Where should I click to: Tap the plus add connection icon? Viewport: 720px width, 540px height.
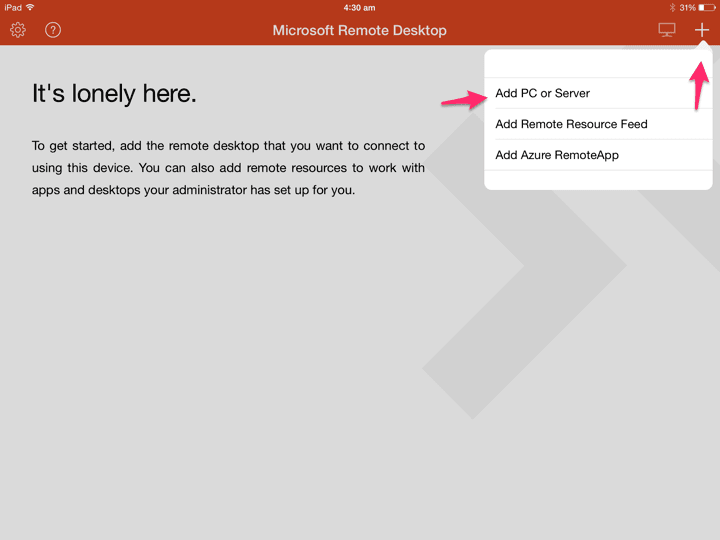pyautogui.click(x=702, y=30)
